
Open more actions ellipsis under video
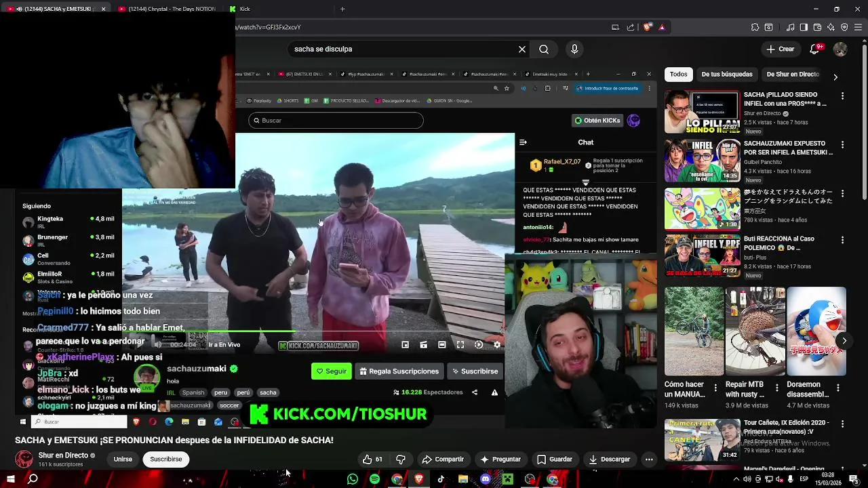click(x=649, y=460)
